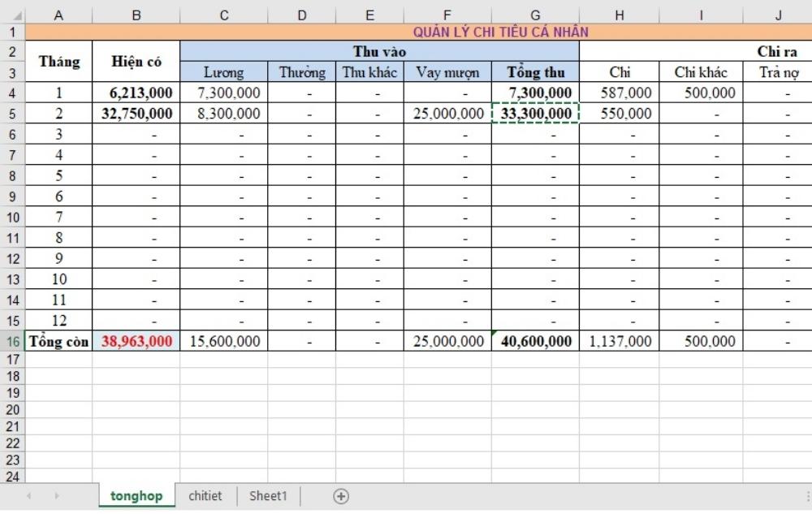Select Chi khác cell in Tổng còn row
This screenshot has height=514, width=812.
point(702,341)
